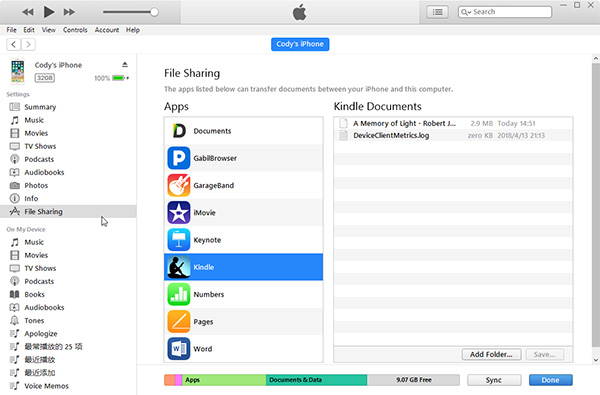Click the Cody's iPhone device button

pos(300,44)
